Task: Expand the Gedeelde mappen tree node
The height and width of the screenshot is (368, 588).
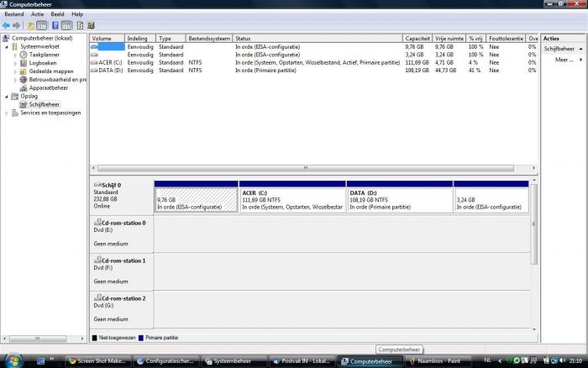Action: click(15, 71)
